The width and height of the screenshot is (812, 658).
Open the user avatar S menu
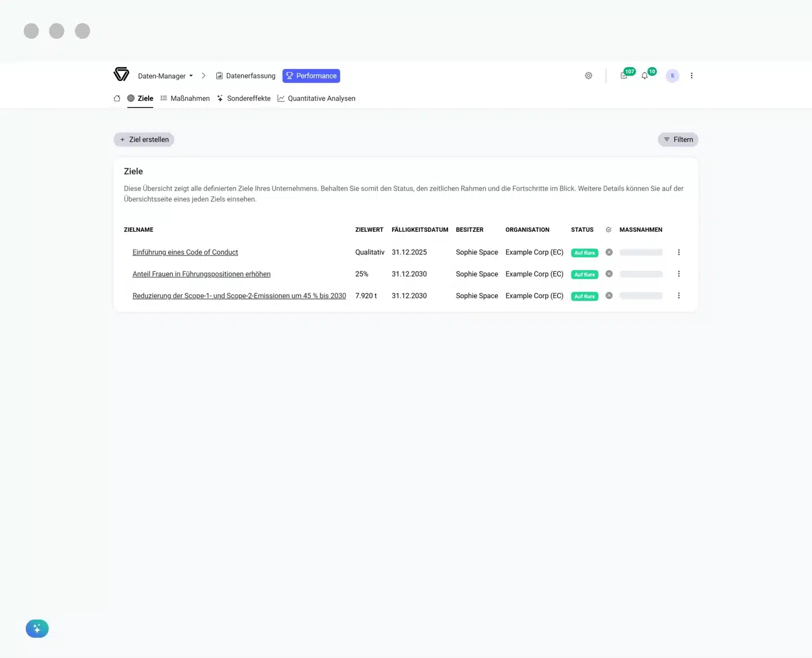point(672,75)
